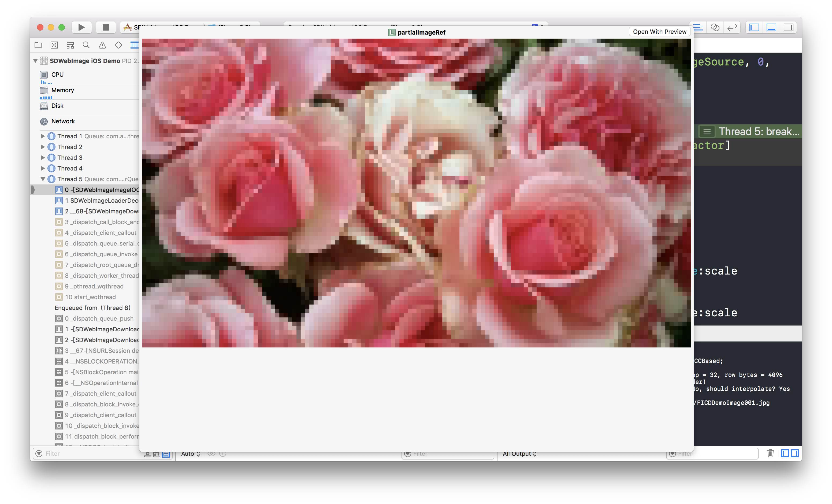This screenshot has width=832, height=504.
Task: Select frame 9 _pthread_wqthread
Action: coord(85,287)
